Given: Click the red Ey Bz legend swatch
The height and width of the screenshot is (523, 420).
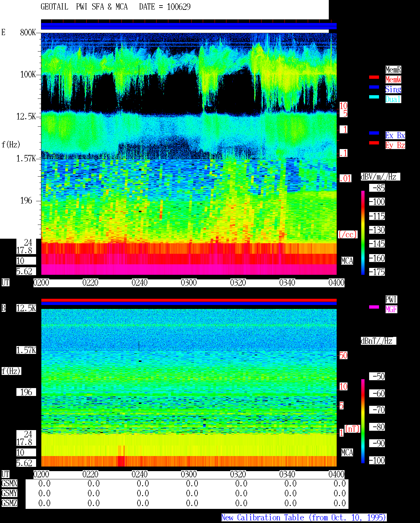Looking at the screenshot, I should pos(374,143).
